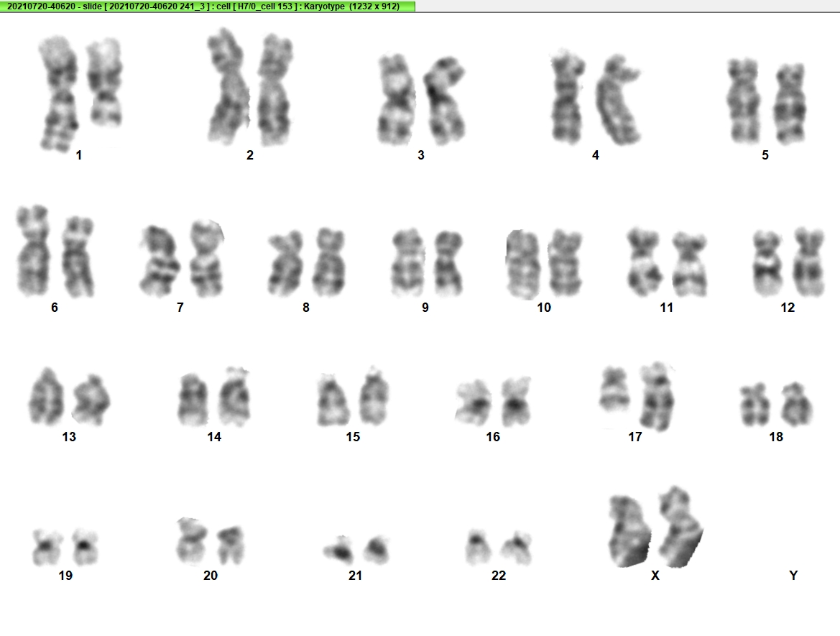Click the number 19 pair label
The height and width of the screenshot is (636, 840).
(x=65, y=576)
